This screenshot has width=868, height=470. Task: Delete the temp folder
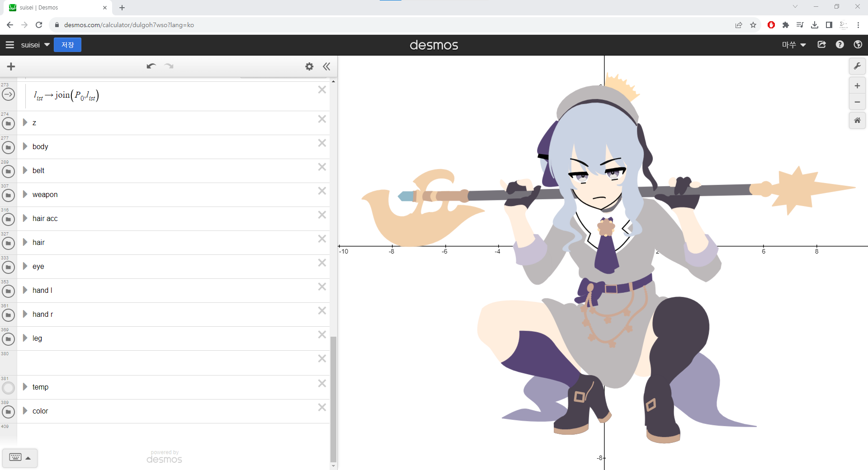click(x=322, y=383)
